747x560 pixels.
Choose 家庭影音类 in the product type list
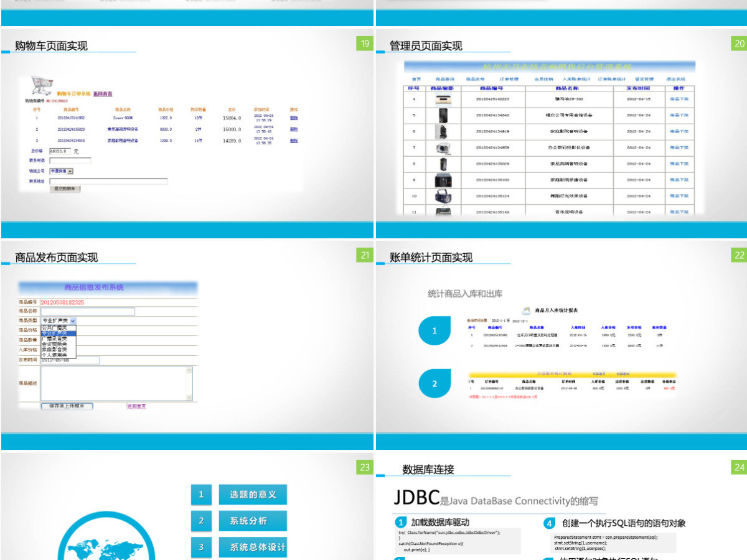58,350
